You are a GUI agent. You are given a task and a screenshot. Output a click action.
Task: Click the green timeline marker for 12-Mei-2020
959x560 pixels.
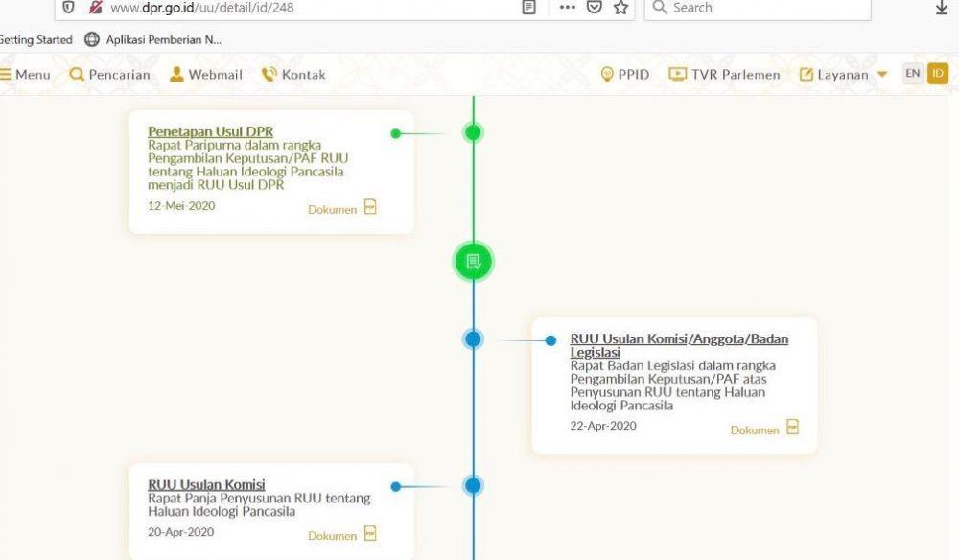473,132
